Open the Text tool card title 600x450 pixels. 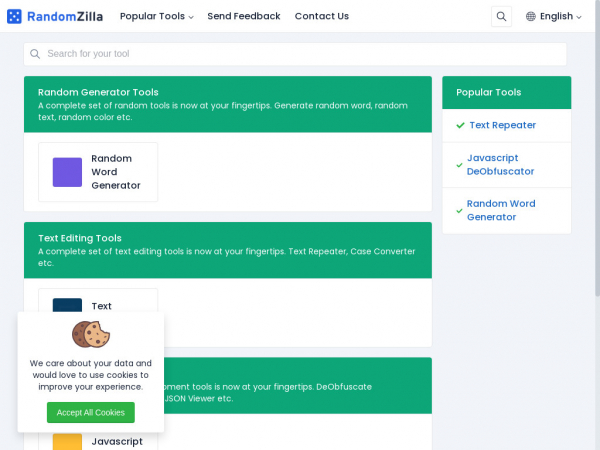coord(101,306)
